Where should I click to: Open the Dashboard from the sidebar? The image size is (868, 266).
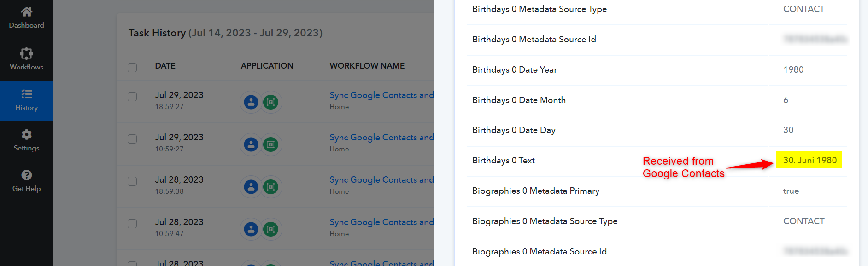[x=26, y=18]
